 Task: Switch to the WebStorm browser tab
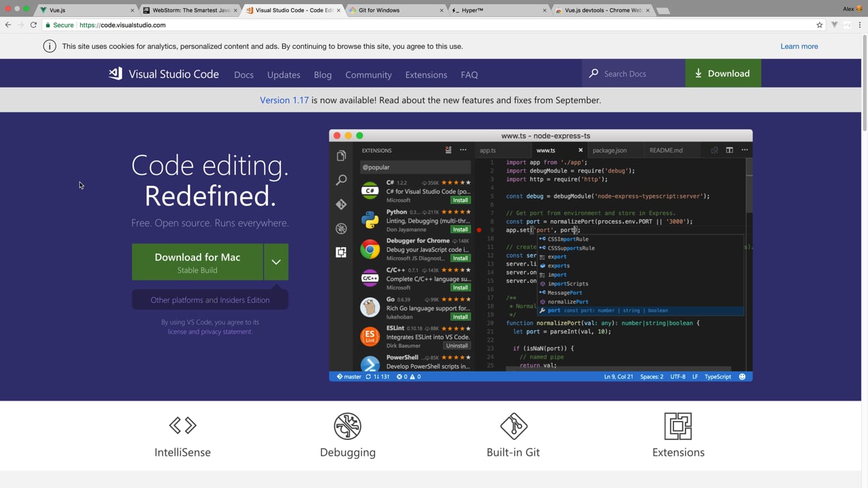[190, 10]
